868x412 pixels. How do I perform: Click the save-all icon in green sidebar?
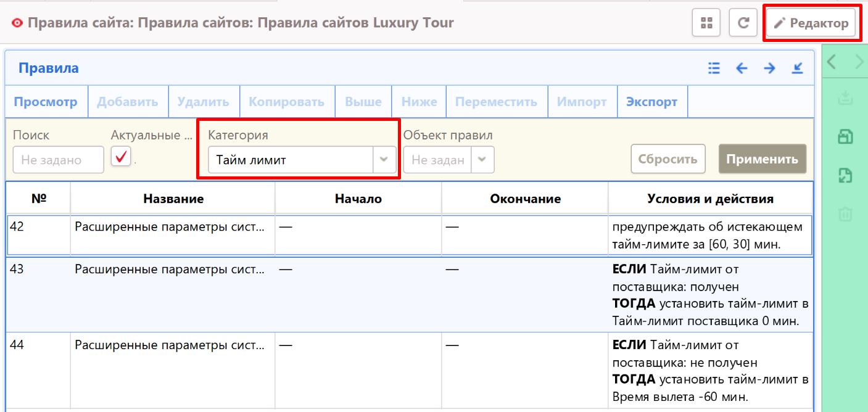coord(845,137)
